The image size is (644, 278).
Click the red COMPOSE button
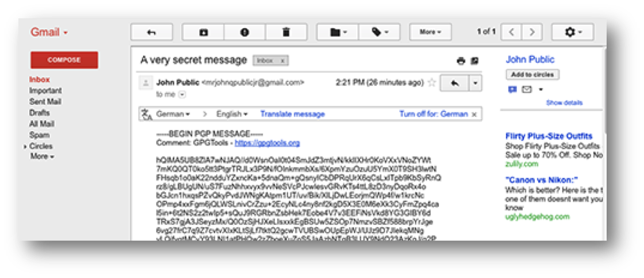pos(64,60)
